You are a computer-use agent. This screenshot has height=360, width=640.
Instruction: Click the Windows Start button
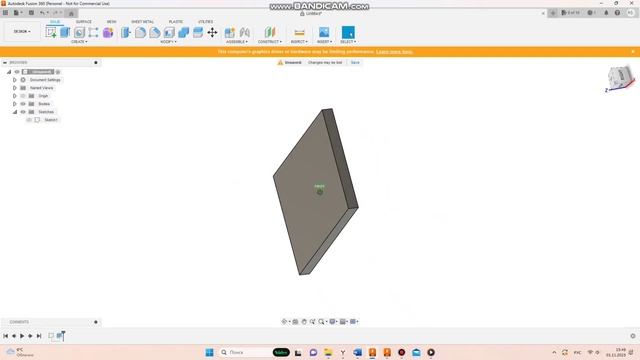coord(209,352)
